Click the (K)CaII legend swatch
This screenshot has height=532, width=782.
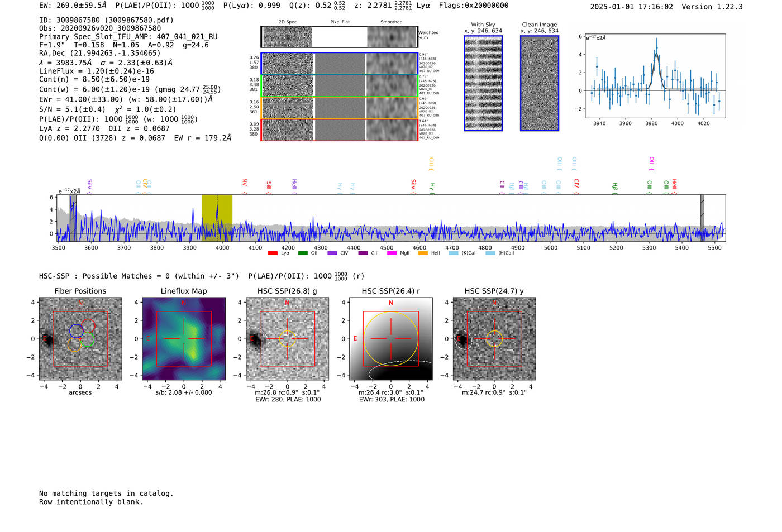tap(454, 253)
